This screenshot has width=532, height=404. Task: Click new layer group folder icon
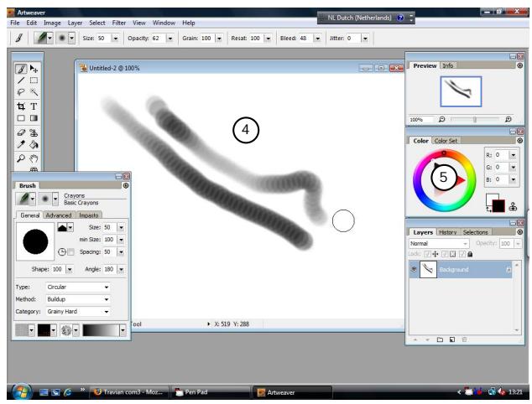pyautogui.click(x=440, y=339)
